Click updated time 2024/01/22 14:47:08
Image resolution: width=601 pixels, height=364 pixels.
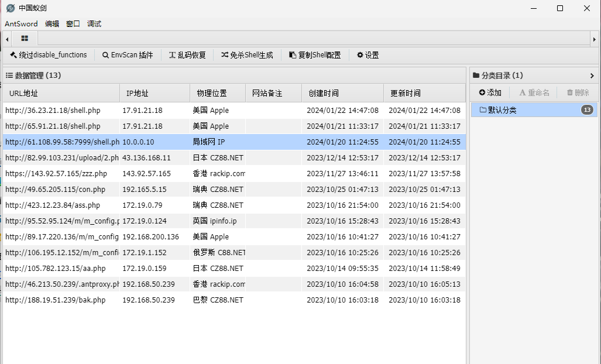tap(425, 111)
